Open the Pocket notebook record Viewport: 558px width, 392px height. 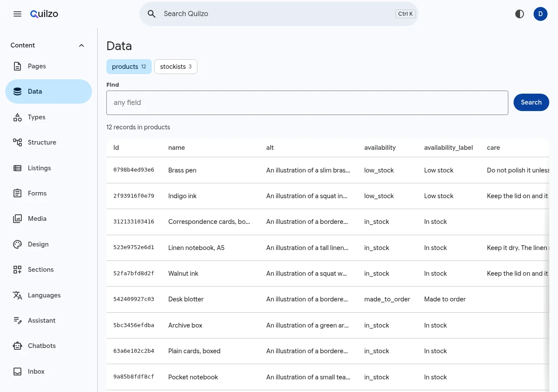click(x=193, y=377)
